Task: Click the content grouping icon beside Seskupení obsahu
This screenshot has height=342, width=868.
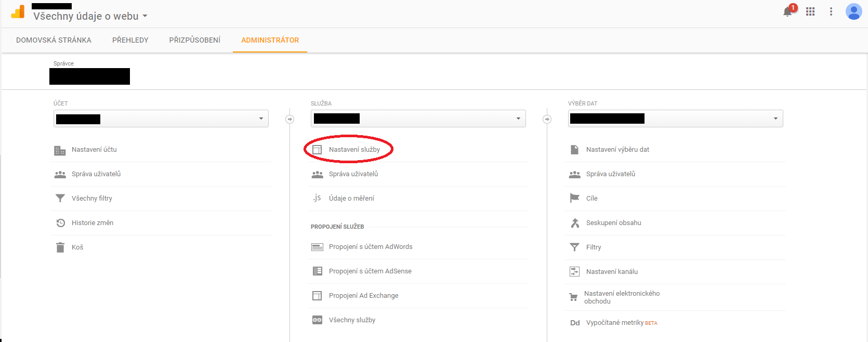Action: [575, 223]
